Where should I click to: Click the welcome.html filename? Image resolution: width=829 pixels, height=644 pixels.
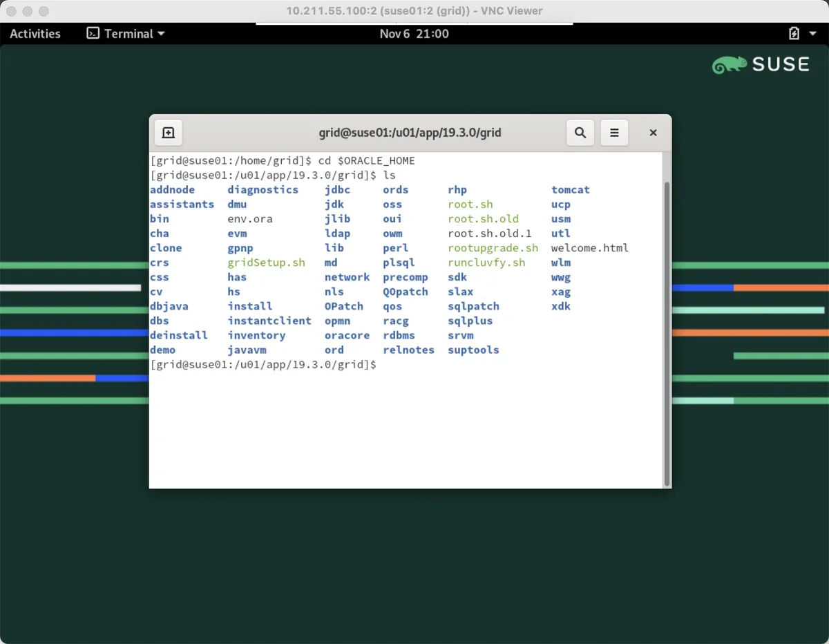point(589,247)
